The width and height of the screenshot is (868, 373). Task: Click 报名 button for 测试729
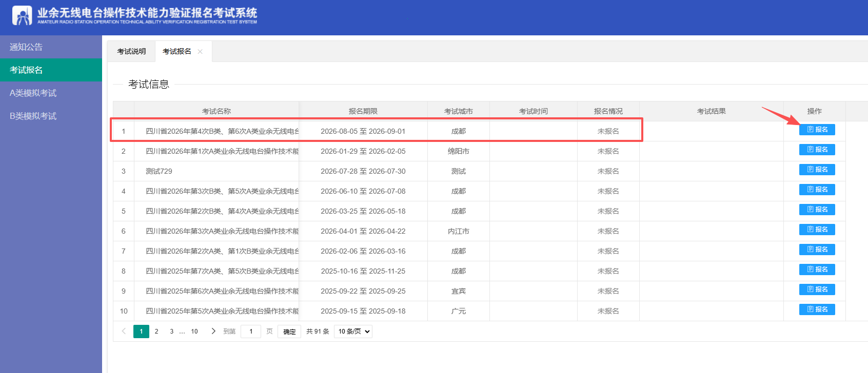[817, 170]
